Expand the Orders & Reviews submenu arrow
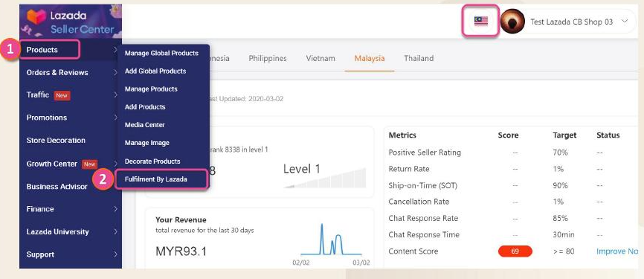644x279 pixels. (x=116, y=73)
